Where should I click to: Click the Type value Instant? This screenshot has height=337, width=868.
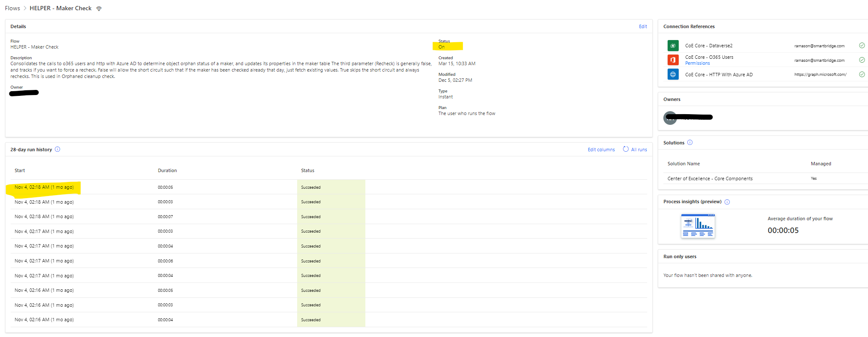click(446, 97)
